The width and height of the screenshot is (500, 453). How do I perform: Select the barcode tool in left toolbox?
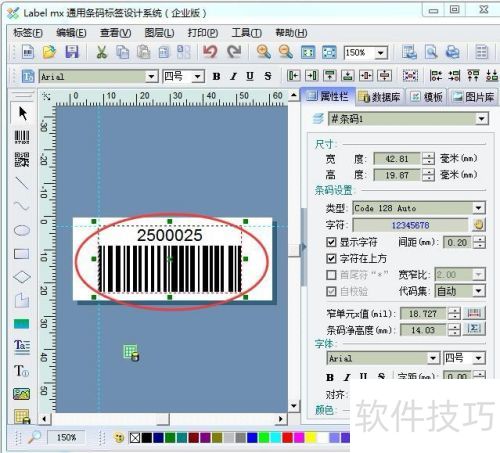22,137
